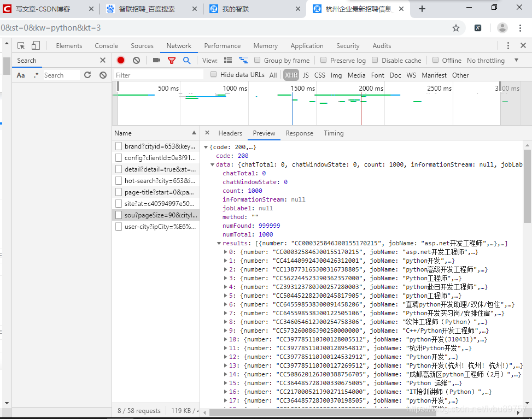Screen dimensions: 532x419
Task: Close the Search panel with X
Action: pyautogui.click(x=103, y=60)
